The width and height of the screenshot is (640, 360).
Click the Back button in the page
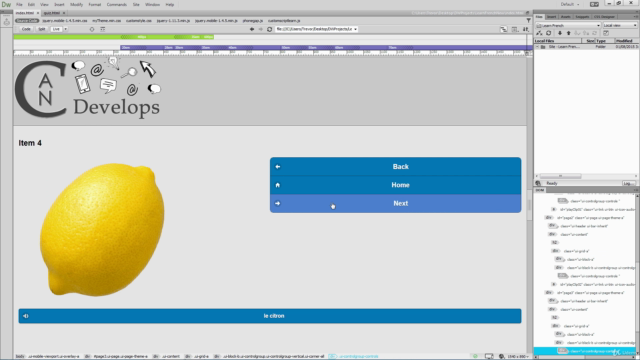[x=395, y=167]
